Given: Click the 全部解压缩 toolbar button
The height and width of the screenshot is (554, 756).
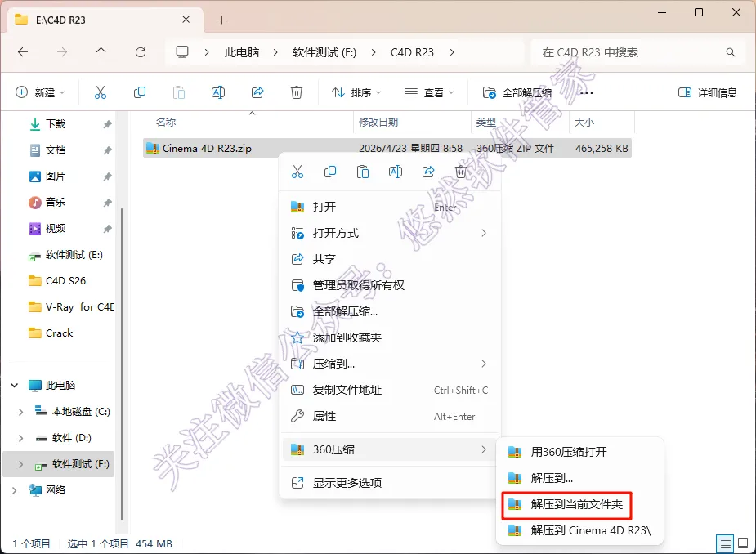Looking at the screenshot, I should (x=517, y=92).
